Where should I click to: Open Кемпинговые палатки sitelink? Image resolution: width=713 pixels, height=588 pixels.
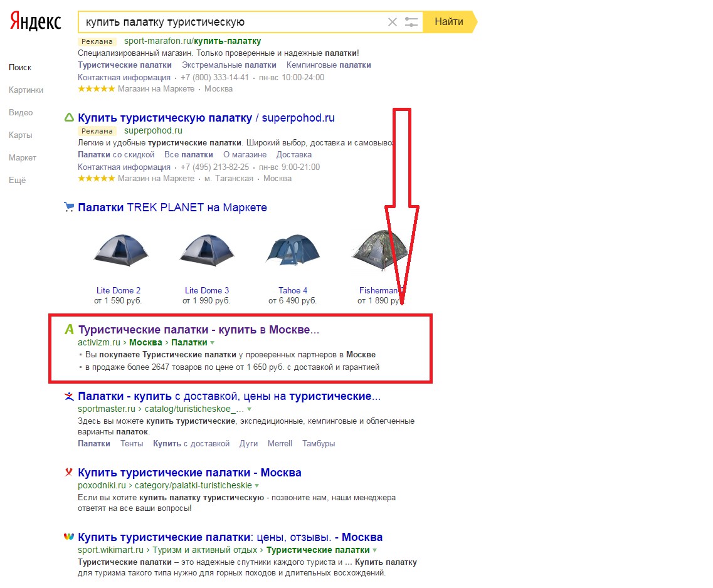(x=329, y=65)
